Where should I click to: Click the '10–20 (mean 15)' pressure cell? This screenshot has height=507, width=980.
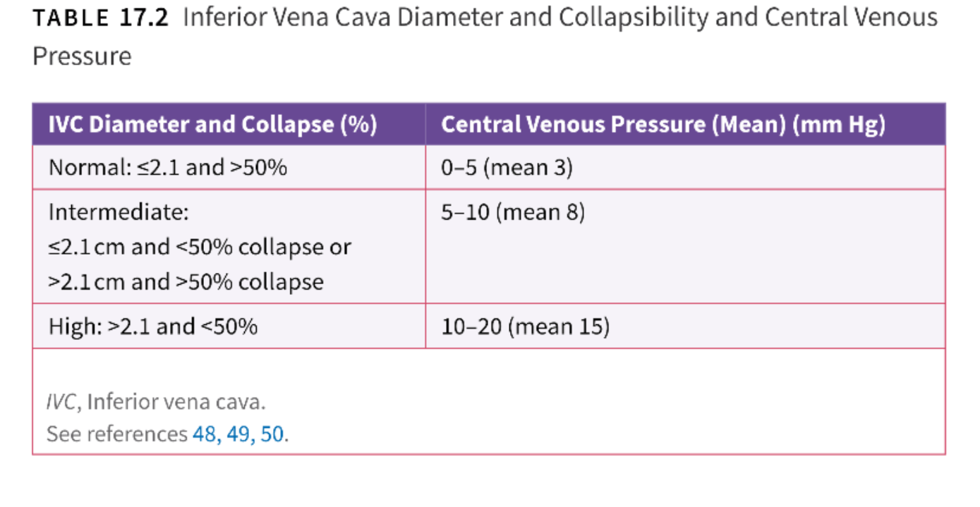click(x=525, y=326)
